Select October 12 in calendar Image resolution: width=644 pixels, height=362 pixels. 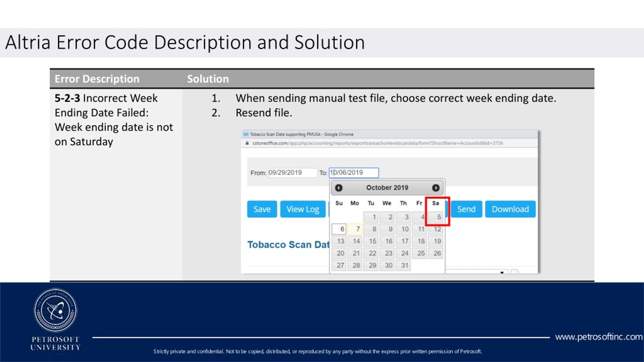pyautogui.click(x=436, y=229)
